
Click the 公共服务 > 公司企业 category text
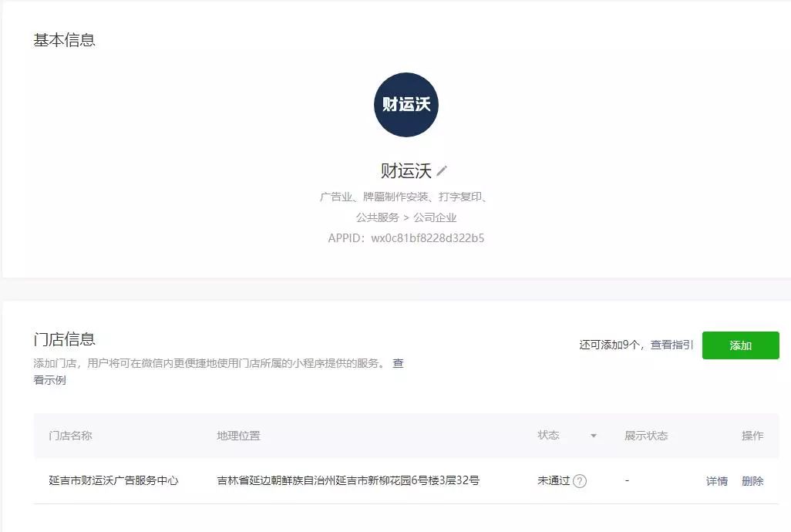(x=406, y=217)
